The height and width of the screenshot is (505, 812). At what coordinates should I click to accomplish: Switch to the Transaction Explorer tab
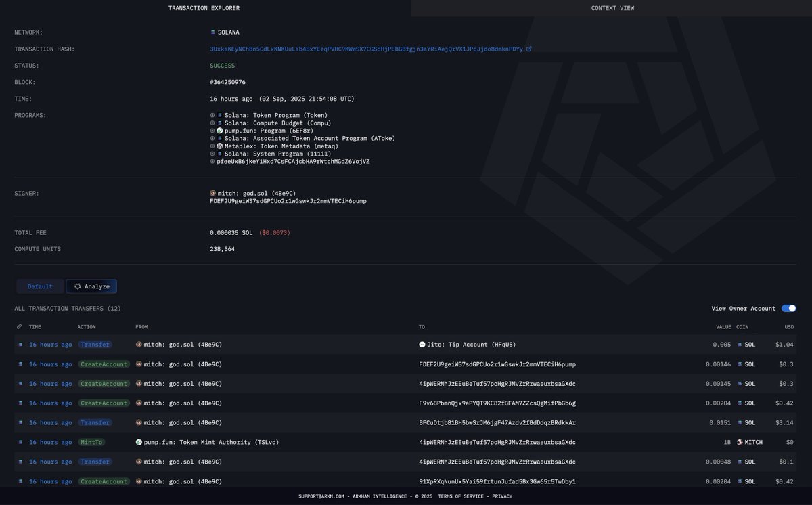(204, 8)
